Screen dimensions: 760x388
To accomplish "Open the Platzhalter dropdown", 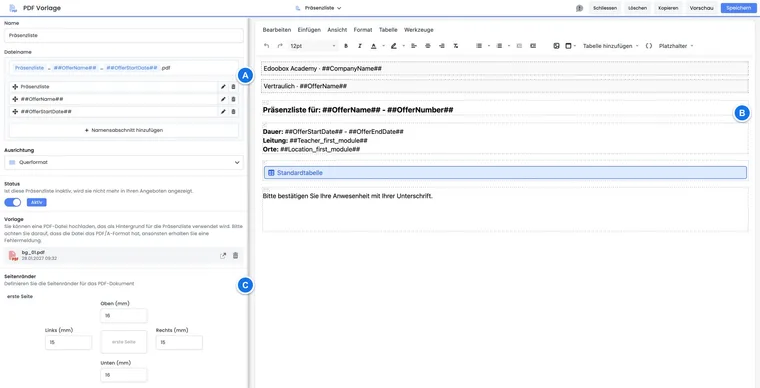I will tap(676, 46).
